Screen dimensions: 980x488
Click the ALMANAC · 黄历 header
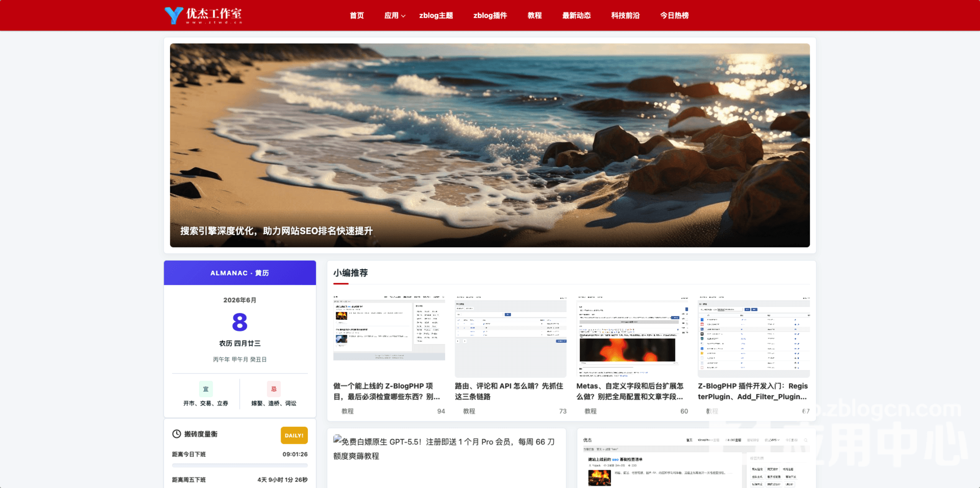click(240, 273)
